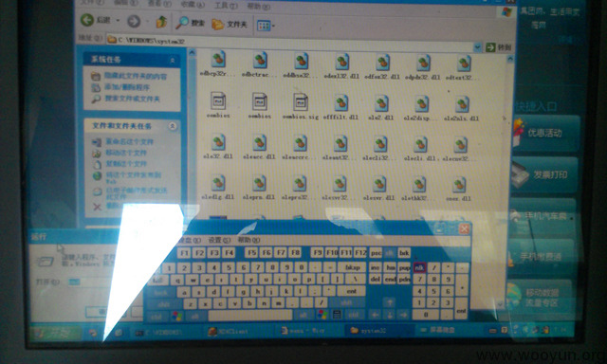The image size is (607, 364).
Task: Click the 发票打印 button in kiosk panel
Action: point(545,174)
